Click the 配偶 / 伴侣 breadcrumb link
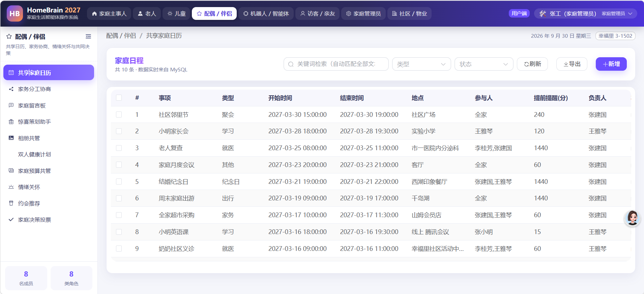 point(121,36)
